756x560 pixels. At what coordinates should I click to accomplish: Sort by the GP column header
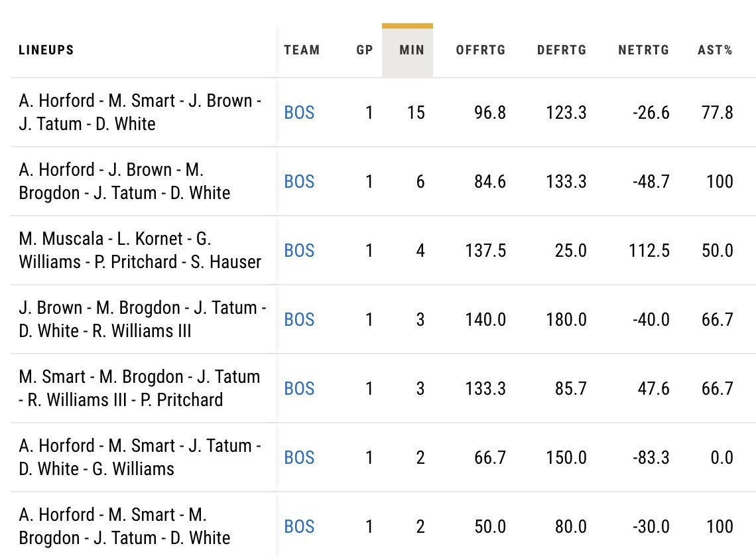click(365, 50)
